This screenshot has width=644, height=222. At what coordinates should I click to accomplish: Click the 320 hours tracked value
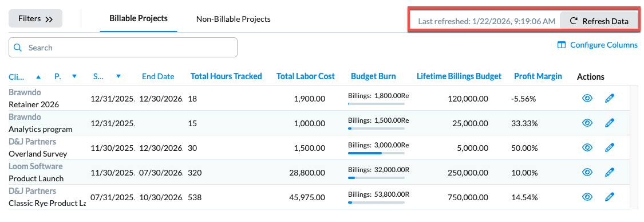tap(195, 173)
